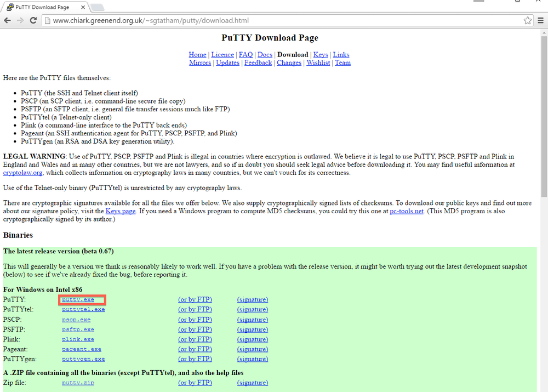Viewport: 548px width, 392px height.
Task: Download pscp.exe
Action: [x=76, y=320]
